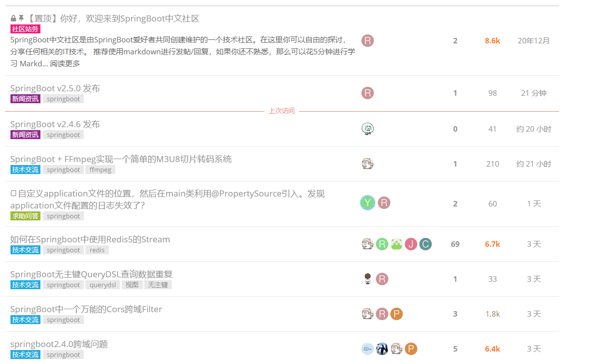The height and width of the screenshot is (364, 594).
Task: Open the orange P avatar on Cors跨域Filter topic
Action: 396,314
